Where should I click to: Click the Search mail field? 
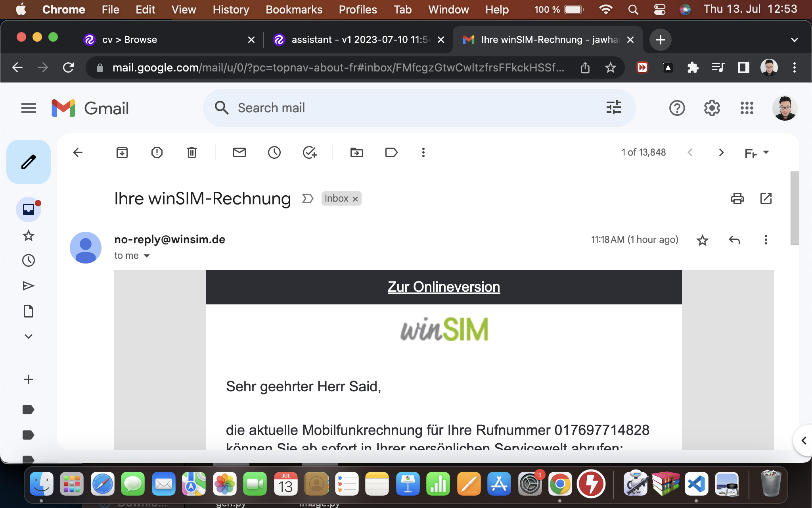pyautogui.click(x=396, y=108)
